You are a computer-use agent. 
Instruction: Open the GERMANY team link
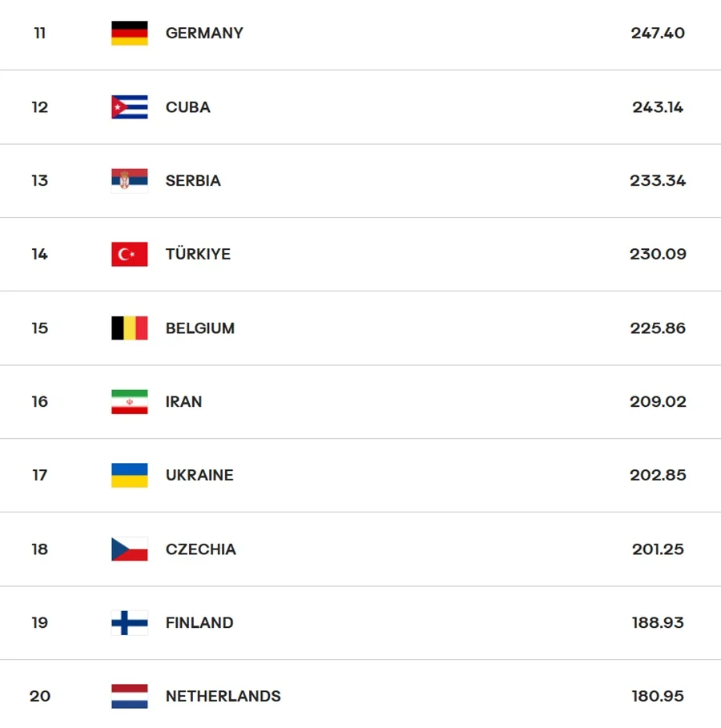[204, 33]
